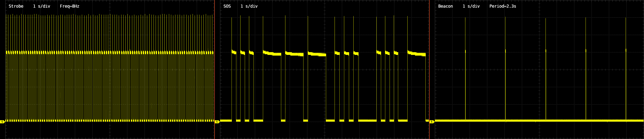Screen dimensions: 644x139
Task: Select the Beacon waveform title label
Action: 445,6
